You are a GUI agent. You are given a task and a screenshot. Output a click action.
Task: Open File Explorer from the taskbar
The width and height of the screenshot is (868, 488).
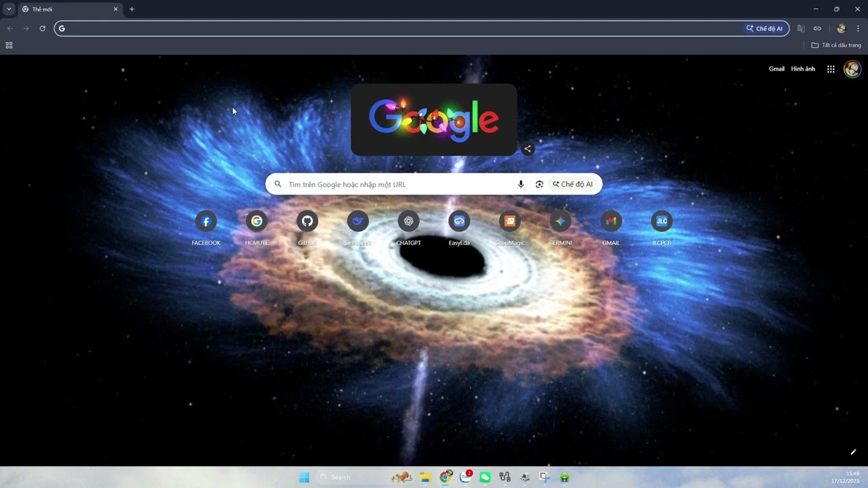click(x=425, y=477)
